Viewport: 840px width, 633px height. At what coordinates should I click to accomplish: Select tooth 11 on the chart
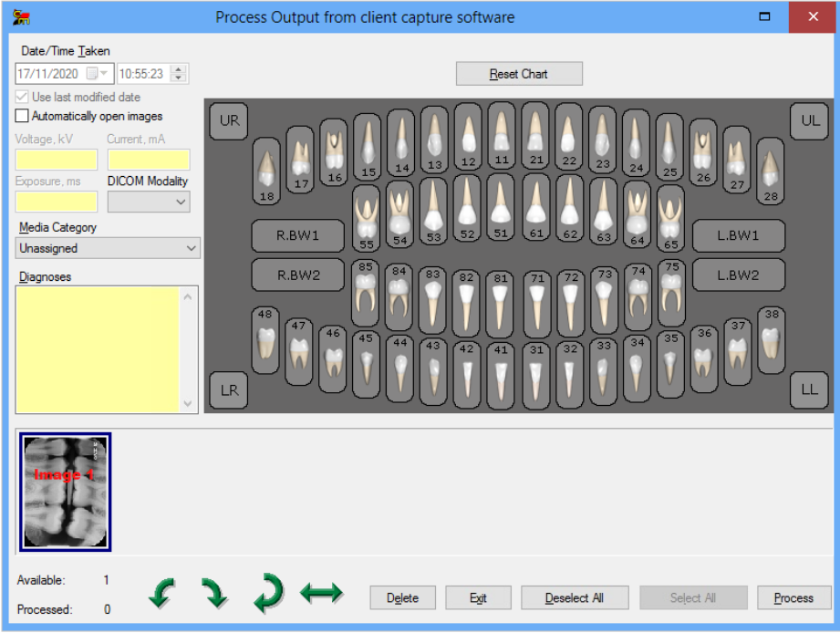[x=502, y=136]
